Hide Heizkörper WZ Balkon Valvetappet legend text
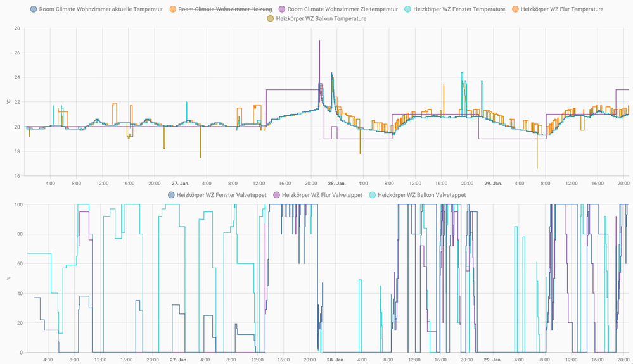The width and height of the screenshot is (633, 364). [x=421, y=195]
